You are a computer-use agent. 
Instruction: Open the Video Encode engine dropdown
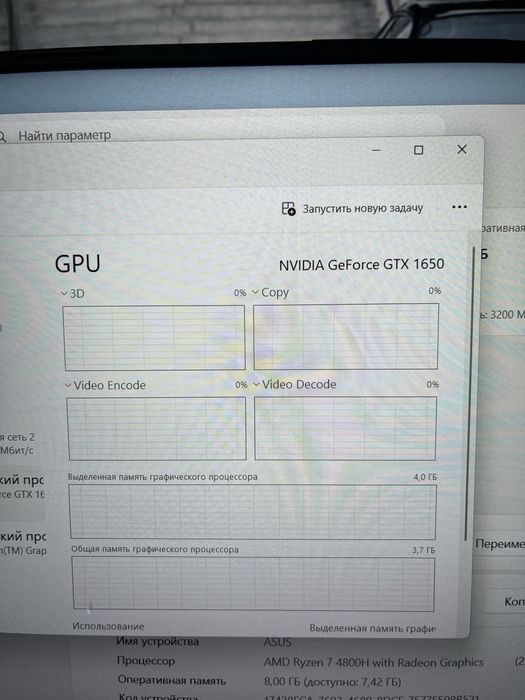[x=68, y=385]
